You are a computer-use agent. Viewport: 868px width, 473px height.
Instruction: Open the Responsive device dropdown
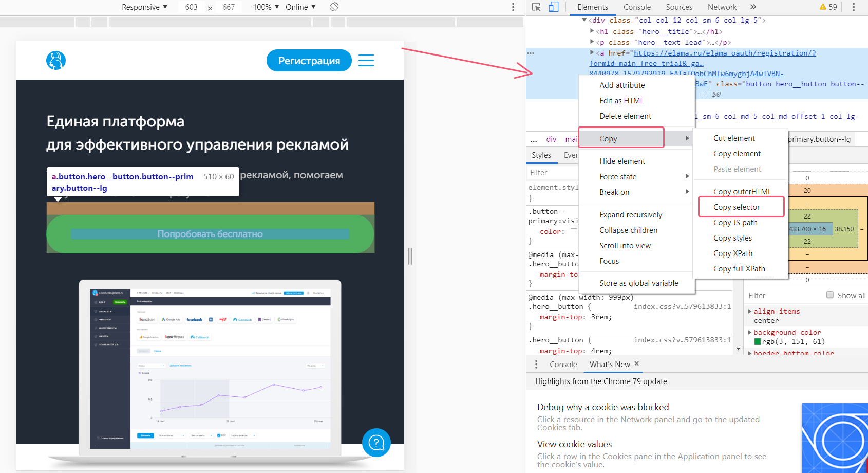pyautogui.click(x=144, y=7)
